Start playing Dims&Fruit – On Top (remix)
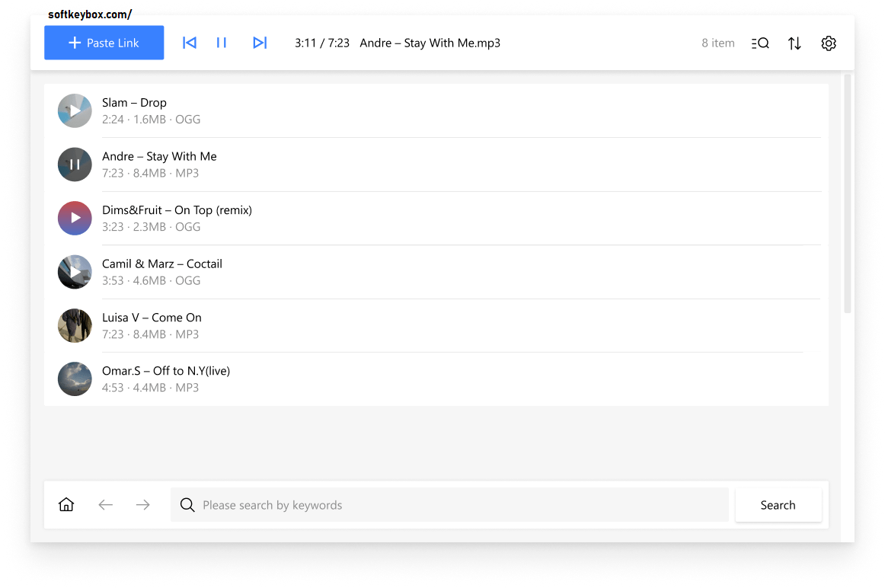Screen dimensions: 885x588 74,218
